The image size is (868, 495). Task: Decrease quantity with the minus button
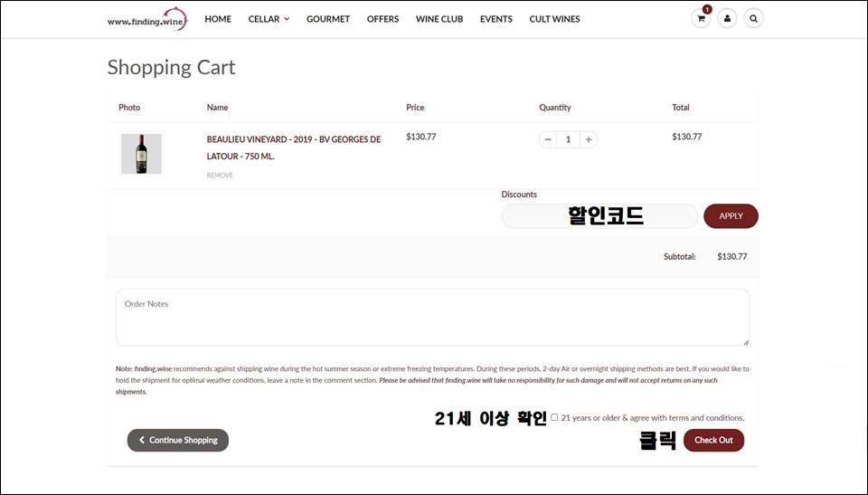pyautogui.click(x=548, y=139)
